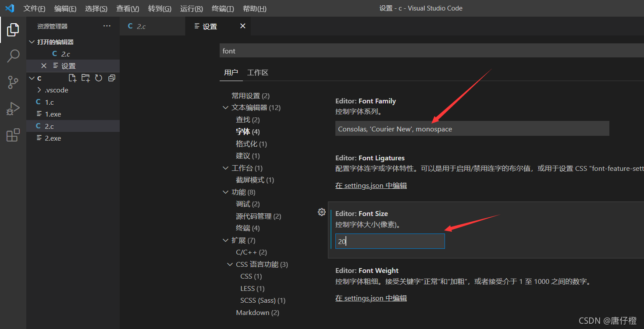This screenshot has height=329, width=644.
Task: Open Run and Debug view
Action: (13, 109)
